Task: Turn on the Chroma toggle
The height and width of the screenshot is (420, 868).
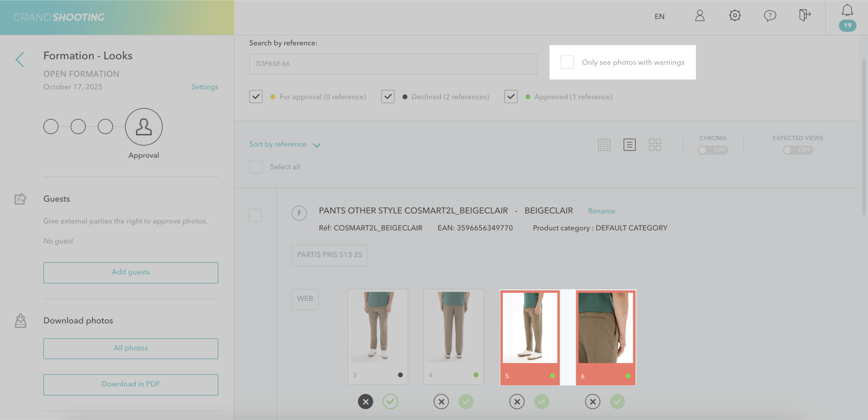Action: (713, 150)
